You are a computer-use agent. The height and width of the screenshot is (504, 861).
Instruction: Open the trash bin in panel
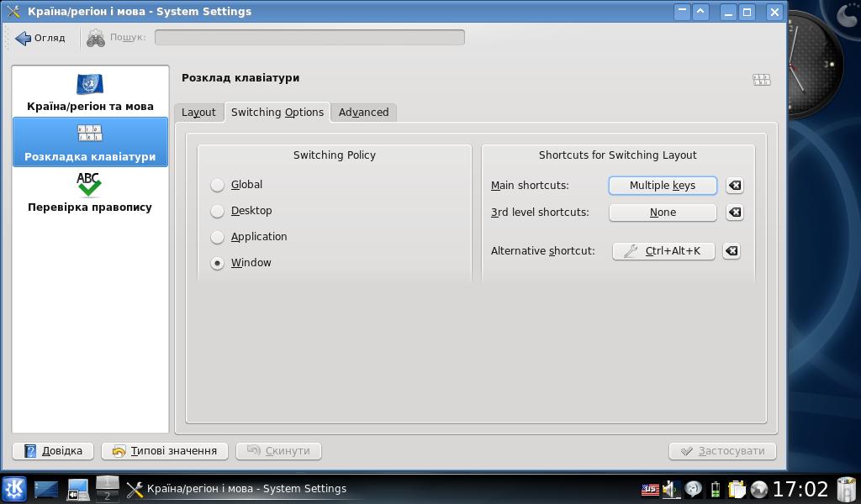(847, 489)
